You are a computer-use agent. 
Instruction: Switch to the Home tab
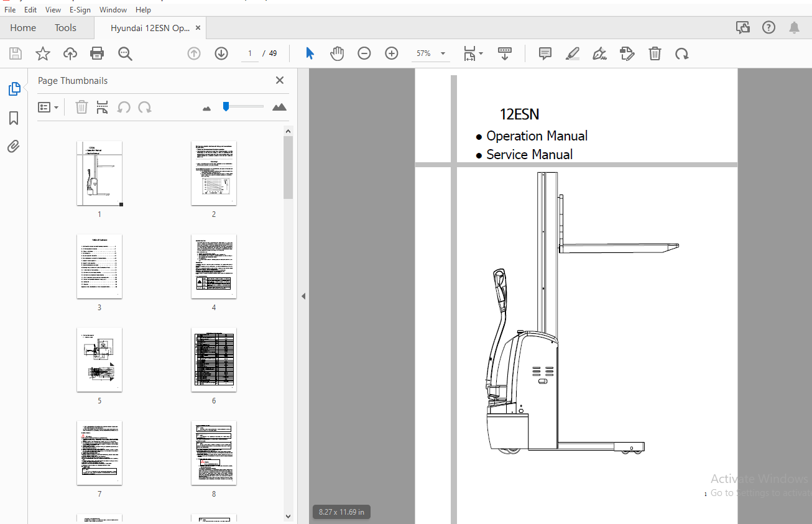(x=23, y=27)
